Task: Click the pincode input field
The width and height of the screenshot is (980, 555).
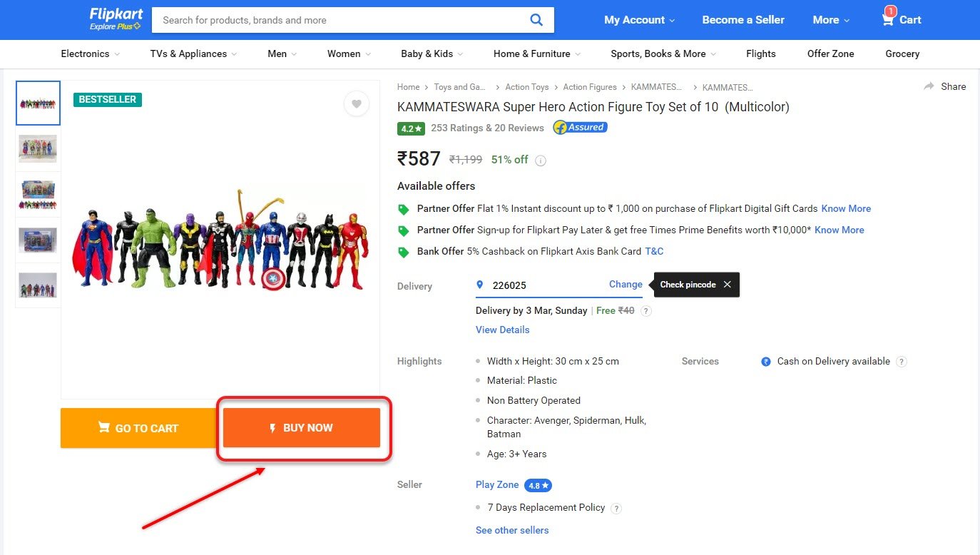Action: tap(542, 285)
